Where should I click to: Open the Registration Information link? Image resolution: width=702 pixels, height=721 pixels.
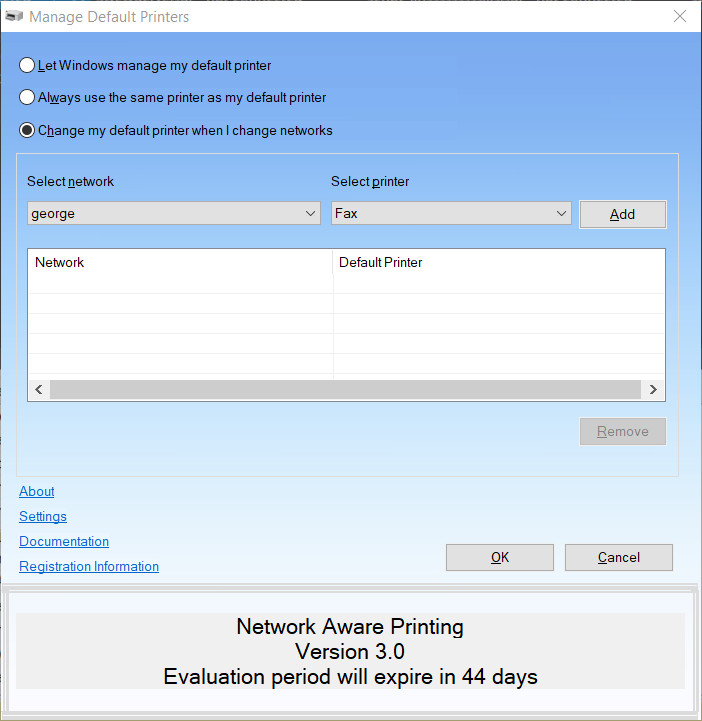(89, 566)
